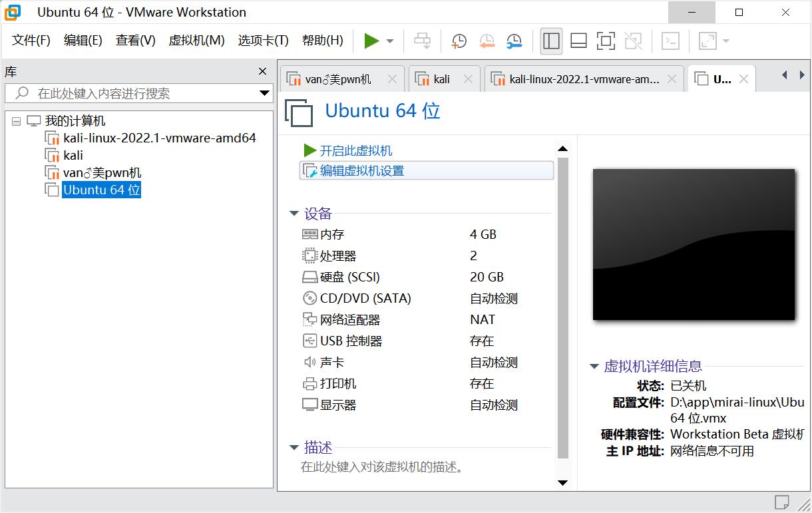Click the 4 GB memory value
Image resolution: width=812 pixels, height=513 pixels.
coord(483,234)
